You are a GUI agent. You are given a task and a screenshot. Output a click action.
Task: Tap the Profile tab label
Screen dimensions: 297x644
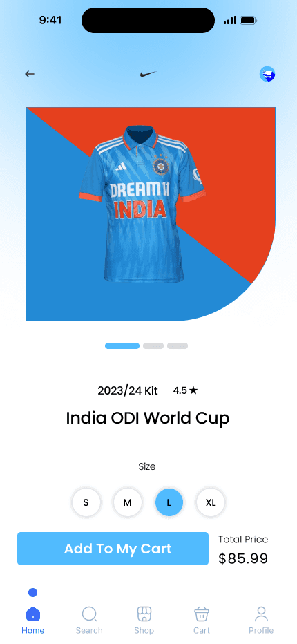pos(261,630)
